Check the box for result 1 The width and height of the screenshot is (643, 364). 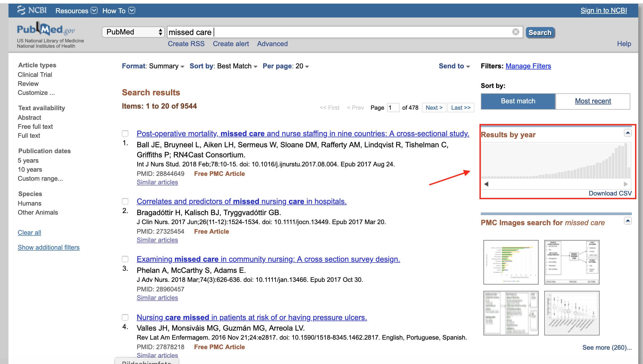[x=125, y=134]
